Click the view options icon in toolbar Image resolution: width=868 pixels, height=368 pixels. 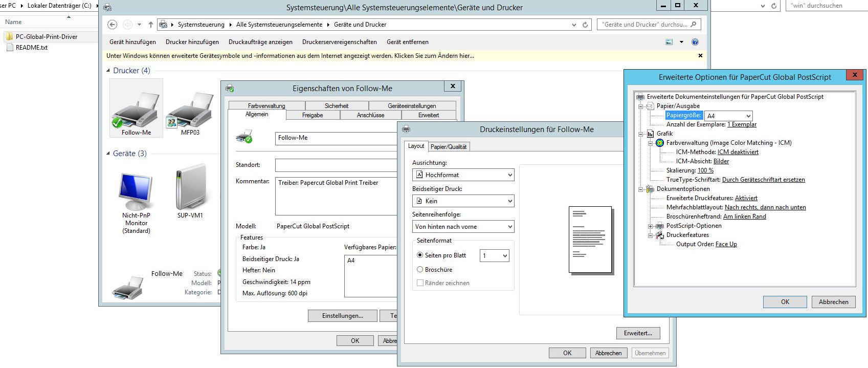[669, 42]
